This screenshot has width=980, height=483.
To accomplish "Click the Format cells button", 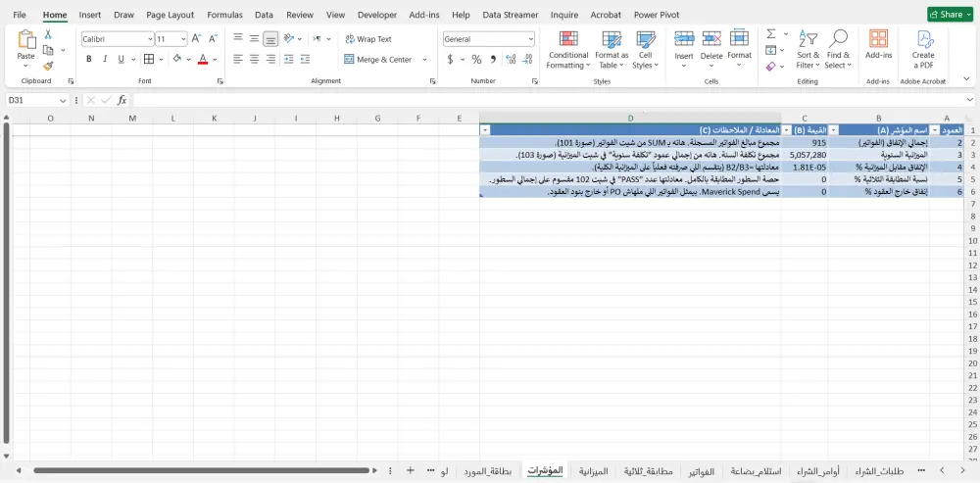I will [739, 49].
